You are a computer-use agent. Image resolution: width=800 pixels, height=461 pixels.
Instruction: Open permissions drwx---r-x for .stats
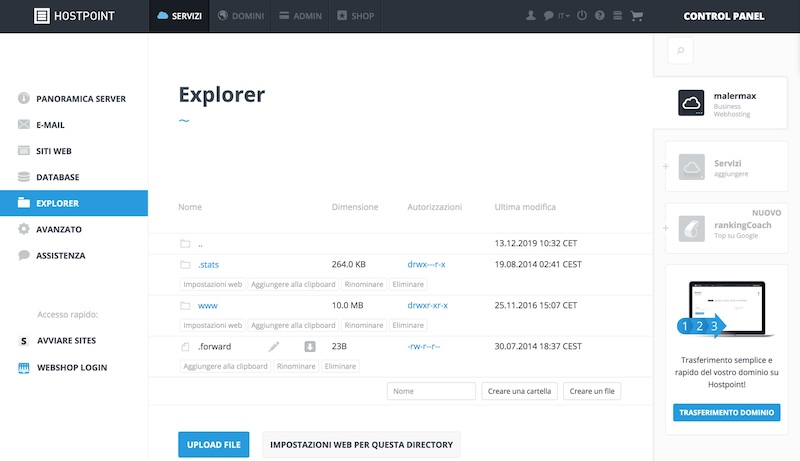point(427,264)
